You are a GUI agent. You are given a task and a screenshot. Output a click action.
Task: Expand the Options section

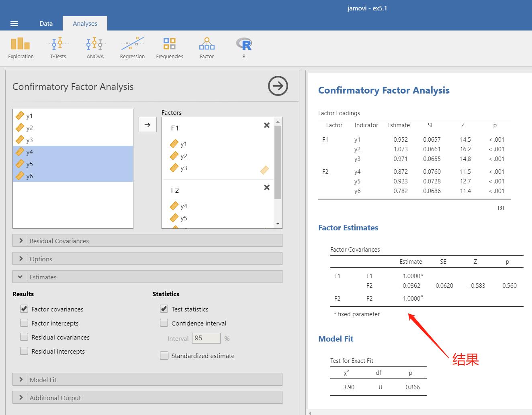147,259
